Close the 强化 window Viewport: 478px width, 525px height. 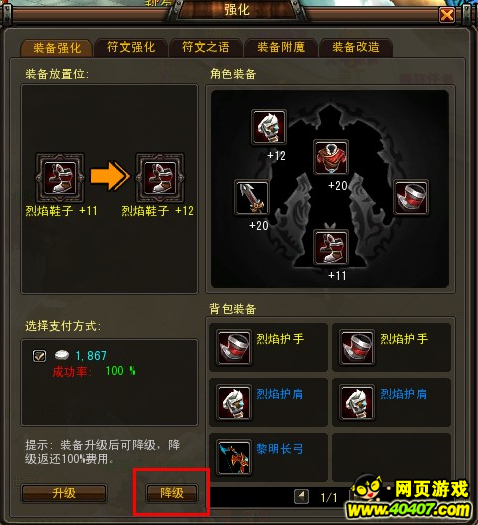(447, 15)
